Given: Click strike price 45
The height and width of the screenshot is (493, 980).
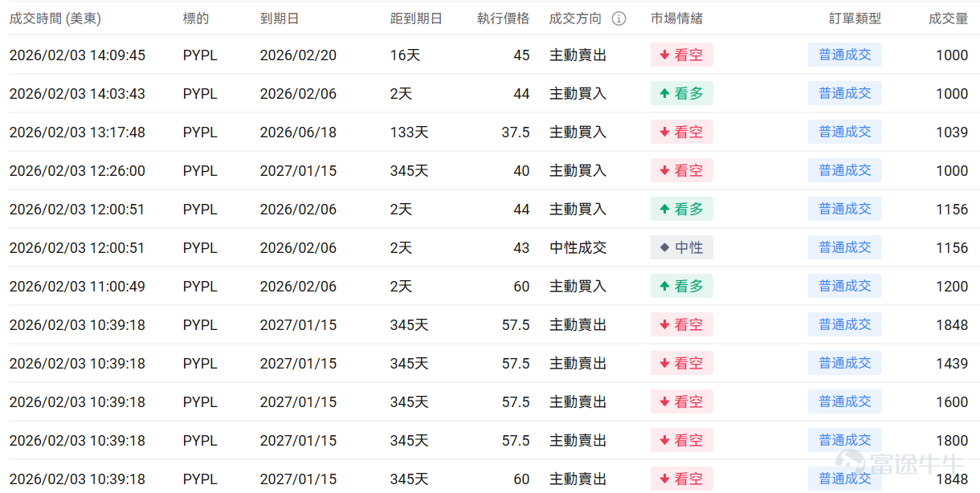Looking at the screenshot, I should click(521, 55).
